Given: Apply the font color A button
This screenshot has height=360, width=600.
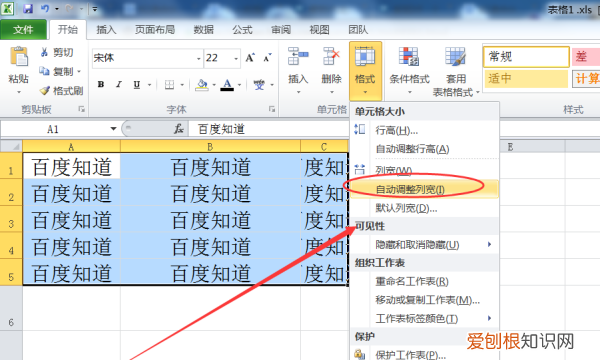Looking at the screenshot, I should point(227,85).
